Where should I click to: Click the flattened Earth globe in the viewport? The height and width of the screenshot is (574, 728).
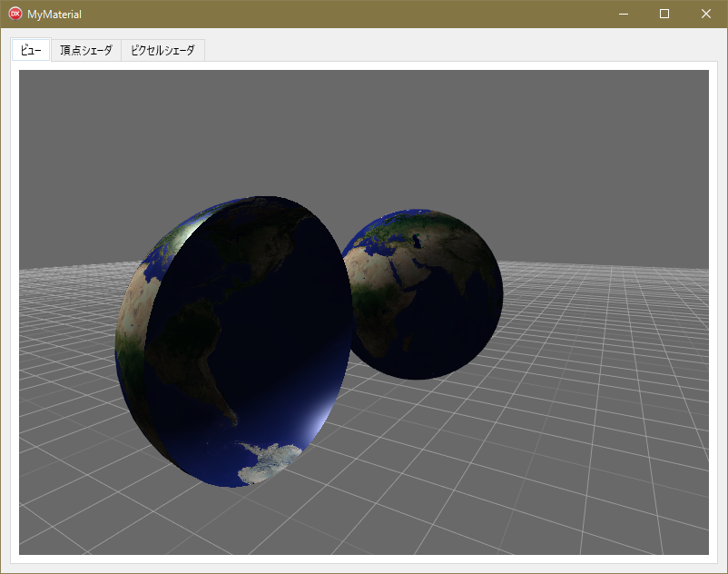[x=233, y=341]
